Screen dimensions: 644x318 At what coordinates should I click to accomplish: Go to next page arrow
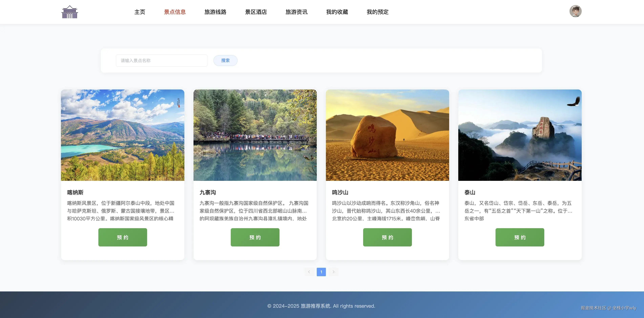coord(333,272)
